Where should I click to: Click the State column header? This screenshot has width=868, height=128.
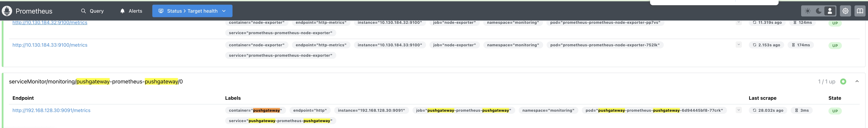835,98
